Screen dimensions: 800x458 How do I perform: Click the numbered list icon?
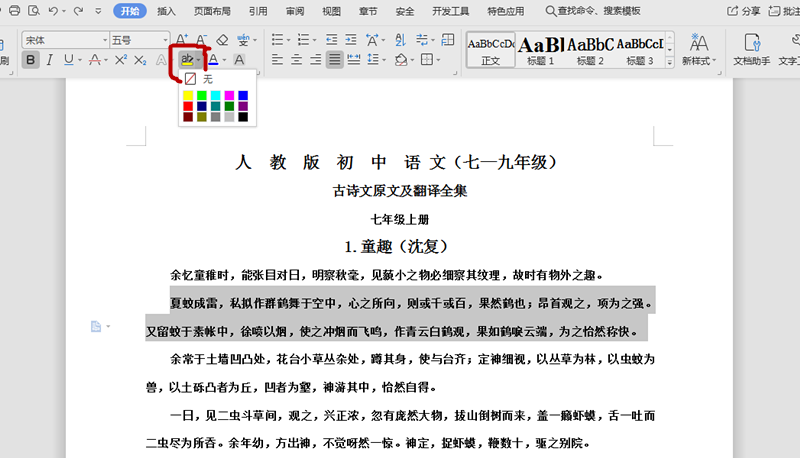pos(303,39)
